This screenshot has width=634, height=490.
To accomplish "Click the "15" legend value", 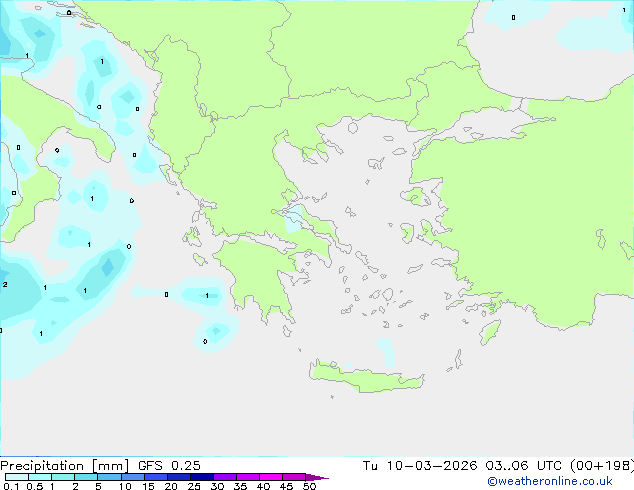I will click(x=148, y=486).
